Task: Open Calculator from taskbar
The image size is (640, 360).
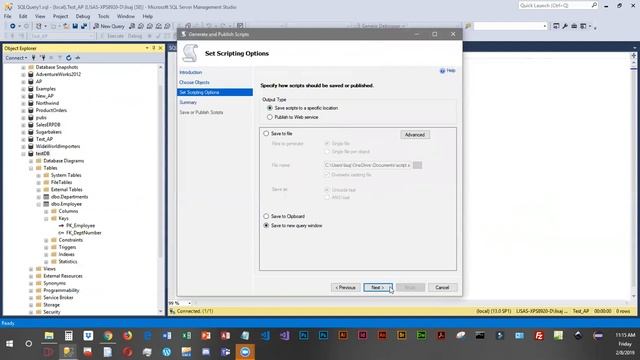Action: click(69, 336)
